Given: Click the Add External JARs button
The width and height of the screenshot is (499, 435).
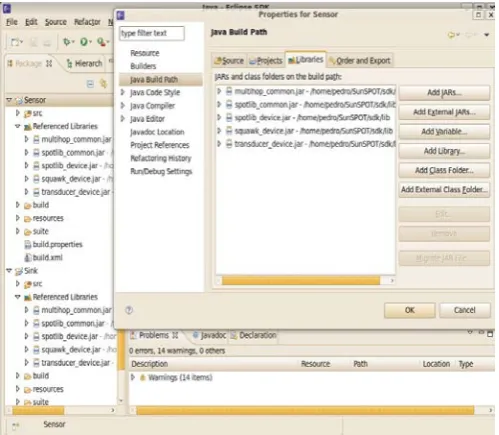Looking at the screenshot, I should [444, 112].
